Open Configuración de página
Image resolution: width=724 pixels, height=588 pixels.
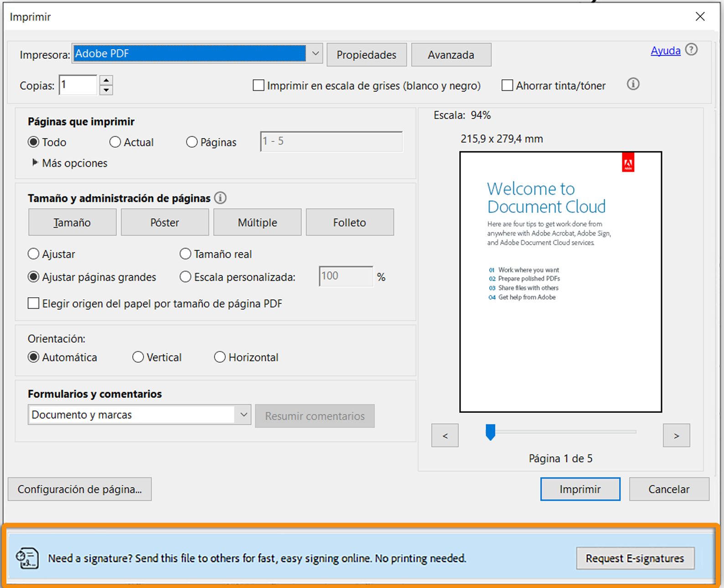(x=80, y=489)
